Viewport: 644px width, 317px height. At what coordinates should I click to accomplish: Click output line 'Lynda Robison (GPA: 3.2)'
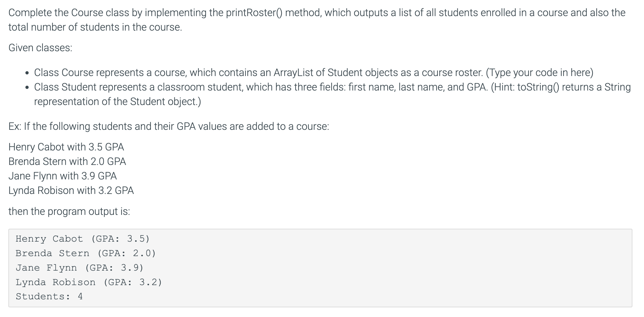89,282
